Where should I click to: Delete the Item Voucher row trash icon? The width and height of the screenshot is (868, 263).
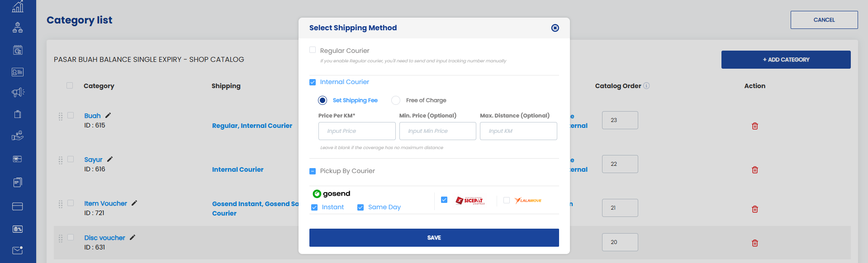[755, 209]
